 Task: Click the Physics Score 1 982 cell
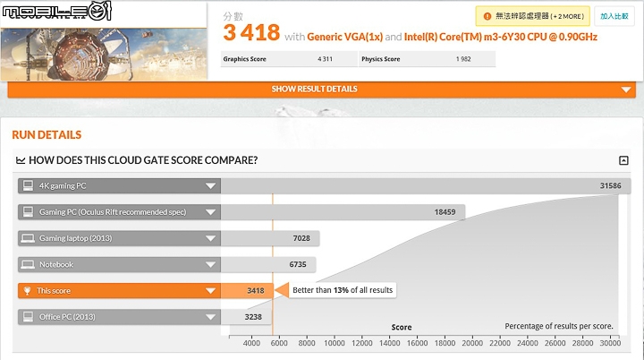coord(428,59)
